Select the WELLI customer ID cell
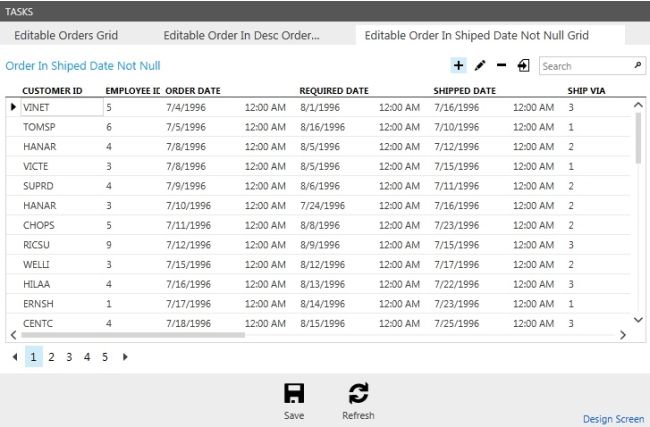 coord(36,264)
